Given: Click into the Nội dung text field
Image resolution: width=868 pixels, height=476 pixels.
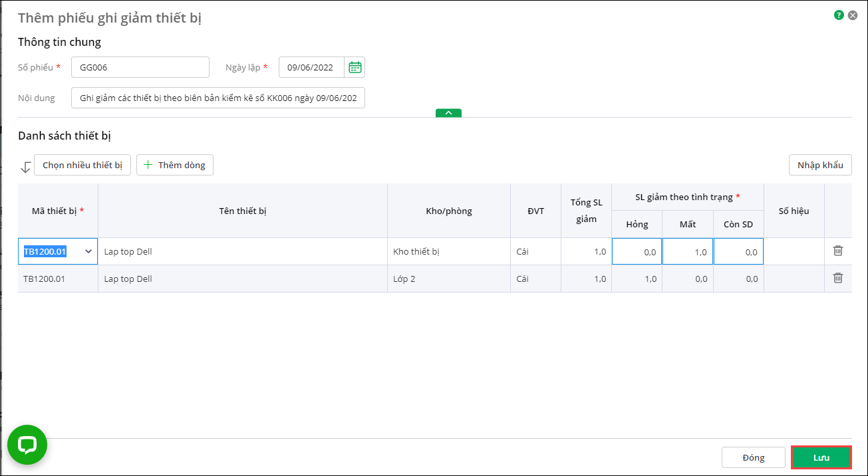Looking at the screenshot, I should (217, 98).
